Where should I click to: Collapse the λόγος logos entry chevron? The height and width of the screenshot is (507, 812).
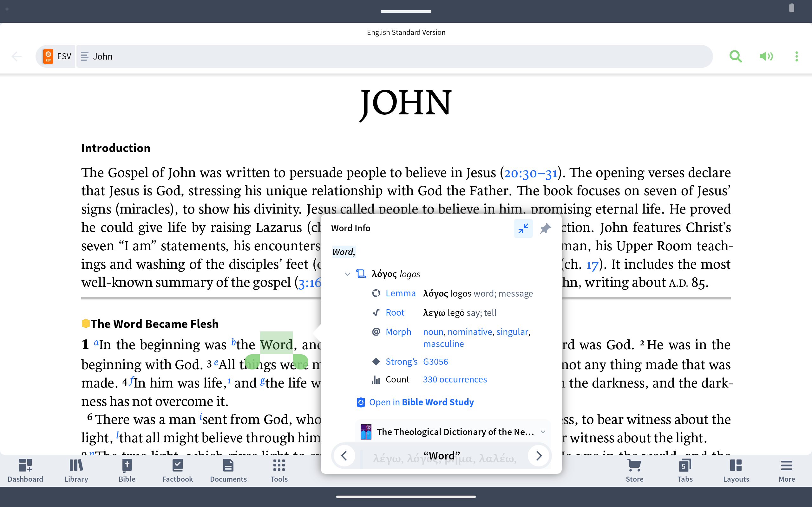[348, 274]
